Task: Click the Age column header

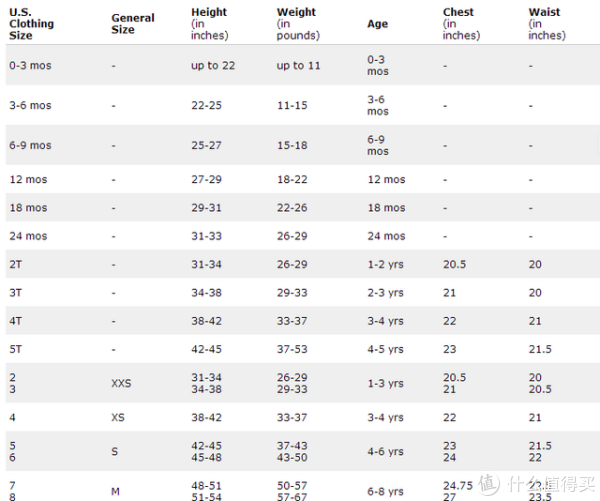Action: 378,24
